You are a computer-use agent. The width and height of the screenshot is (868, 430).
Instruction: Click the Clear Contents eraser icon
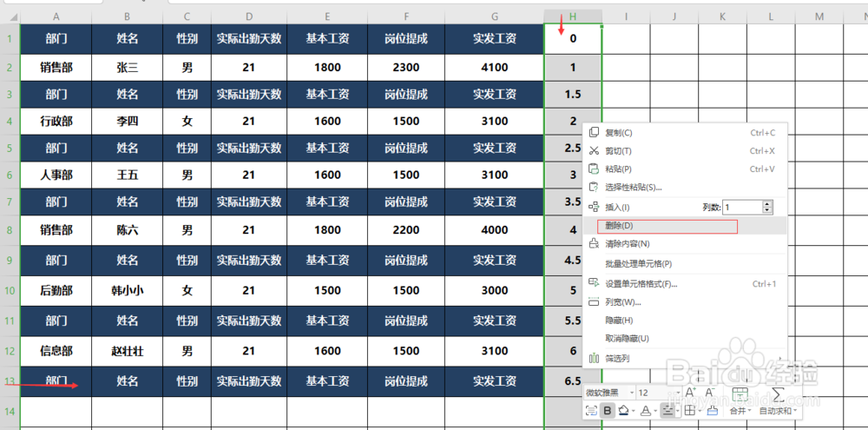coord(594,243)
